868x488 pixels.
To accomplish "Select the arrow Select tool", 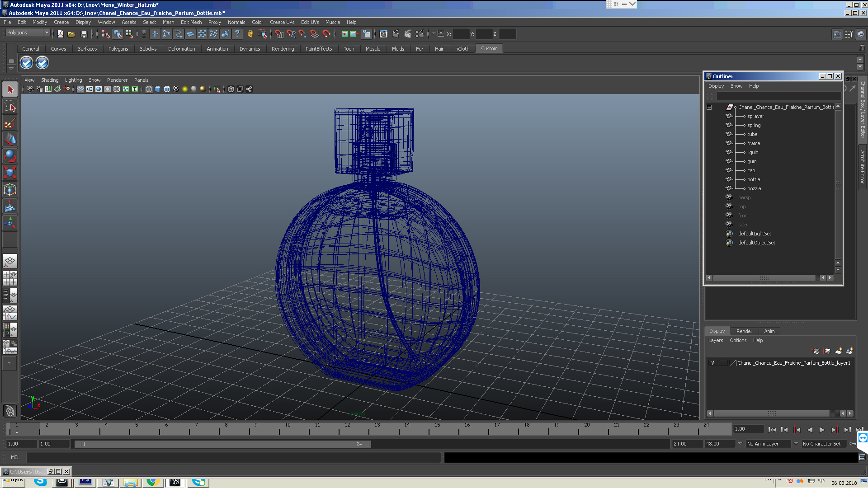I will pos(10,89).
